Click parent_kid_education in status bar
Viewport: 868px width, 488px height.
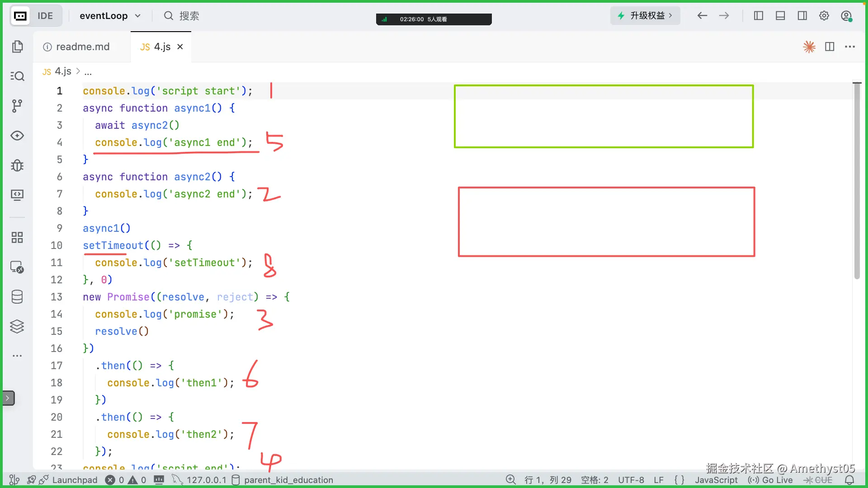[x=283, y=480]
